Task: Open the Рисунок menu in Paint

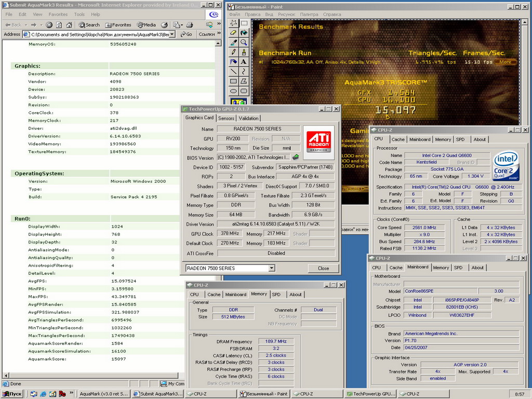Action: (x=287, y=15)
